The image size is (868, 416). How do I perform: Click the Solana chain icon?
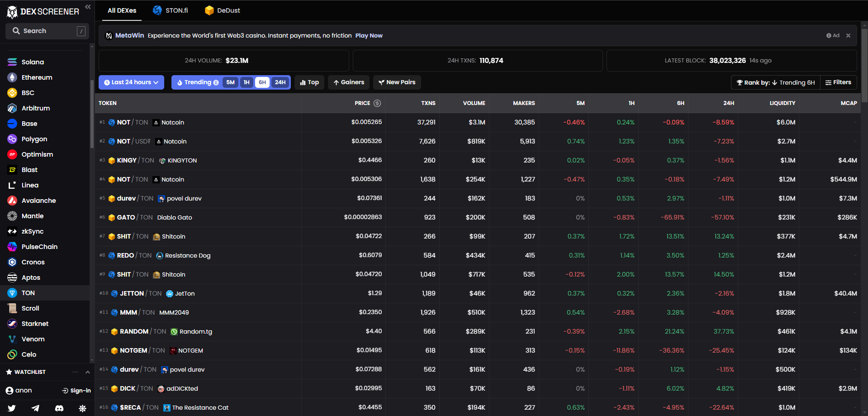click(x=12, y=62)
